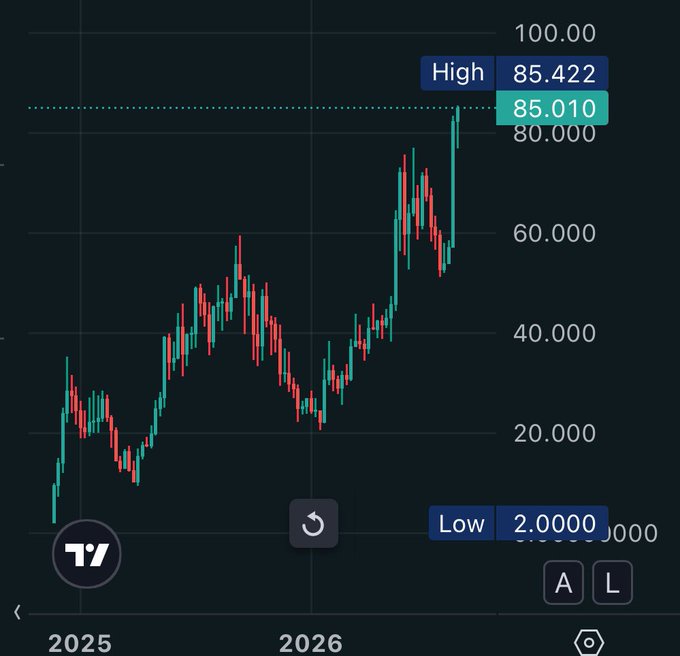Click the chart reset view button
This screenshot has width=680, height=656.
(314, 523)
